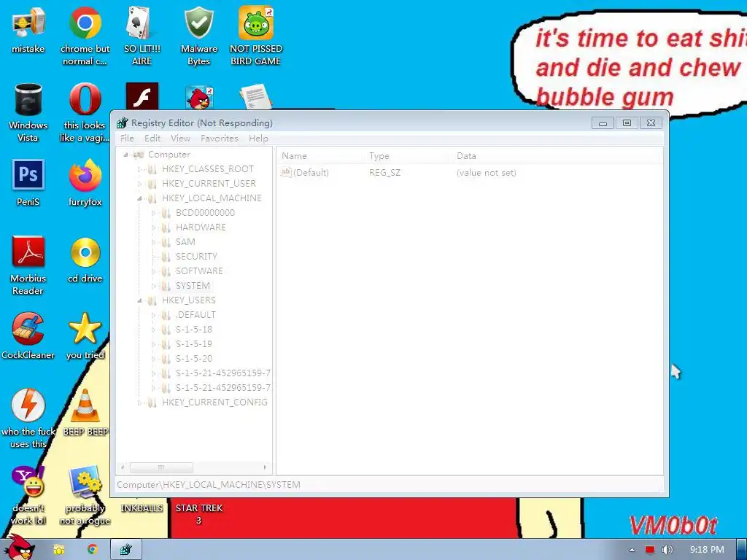The image size is (747, 560).
Task: Expand HKEY_CLASSES_ROOT arrow
Action: click(x=139, y=169)
